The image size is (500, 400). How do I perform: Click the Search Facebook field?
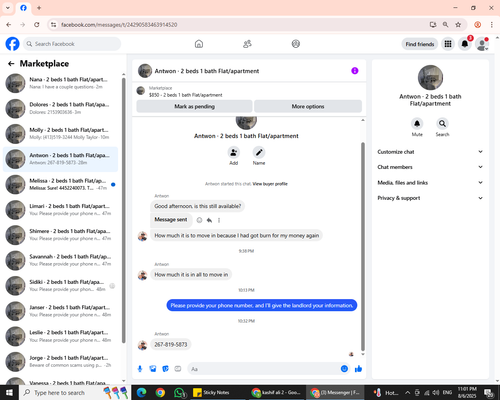point(72,44)
